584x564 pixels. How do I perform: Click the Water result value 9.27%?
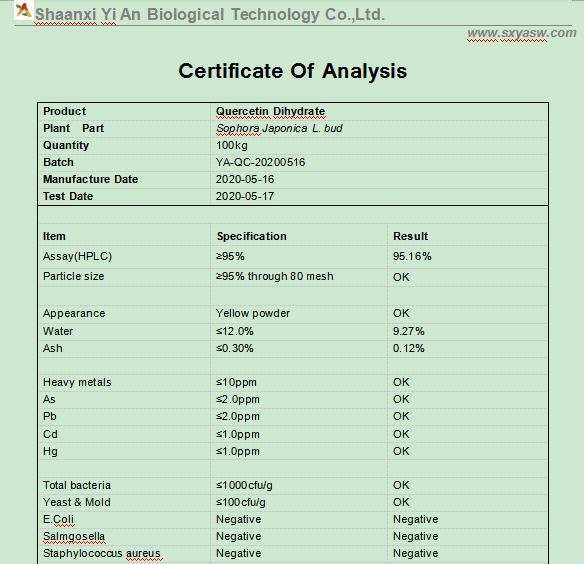[x=409, y=331]
